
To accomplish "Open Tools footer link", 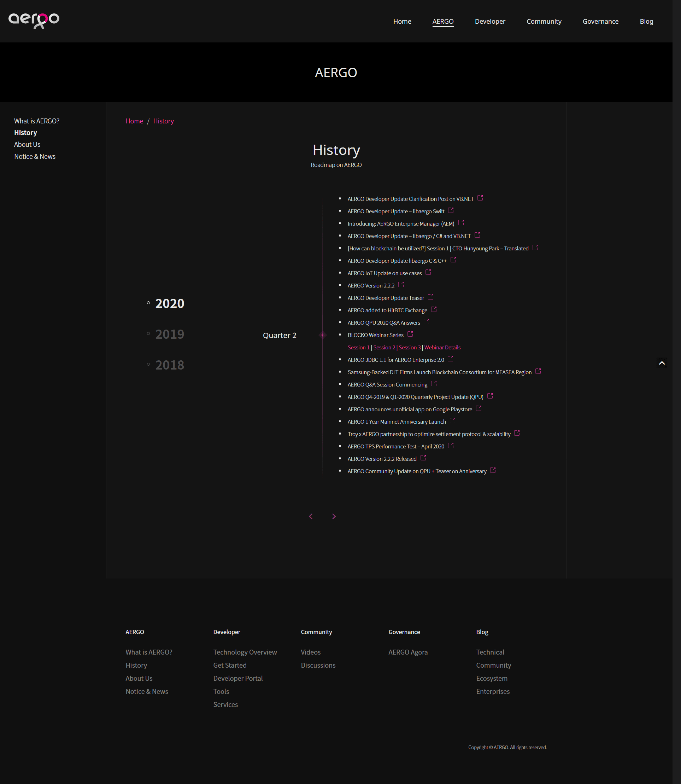I will [221, 691].
